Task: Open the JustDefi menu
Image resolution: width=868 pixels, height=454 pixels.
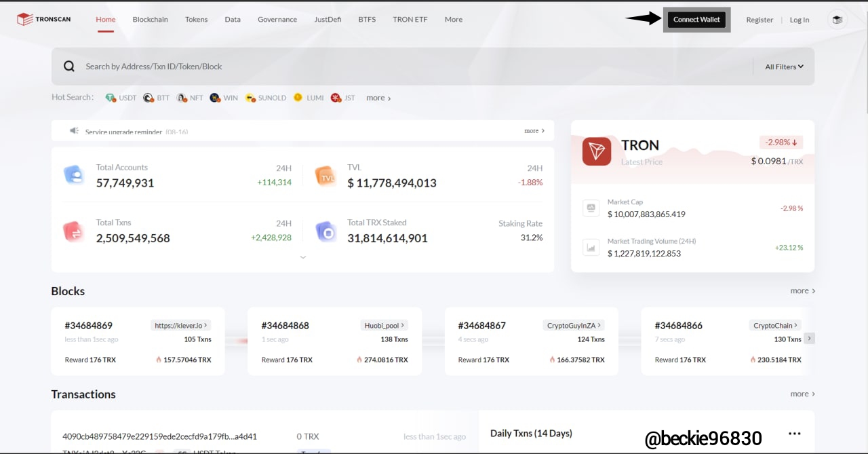Action: coord(328,20)
